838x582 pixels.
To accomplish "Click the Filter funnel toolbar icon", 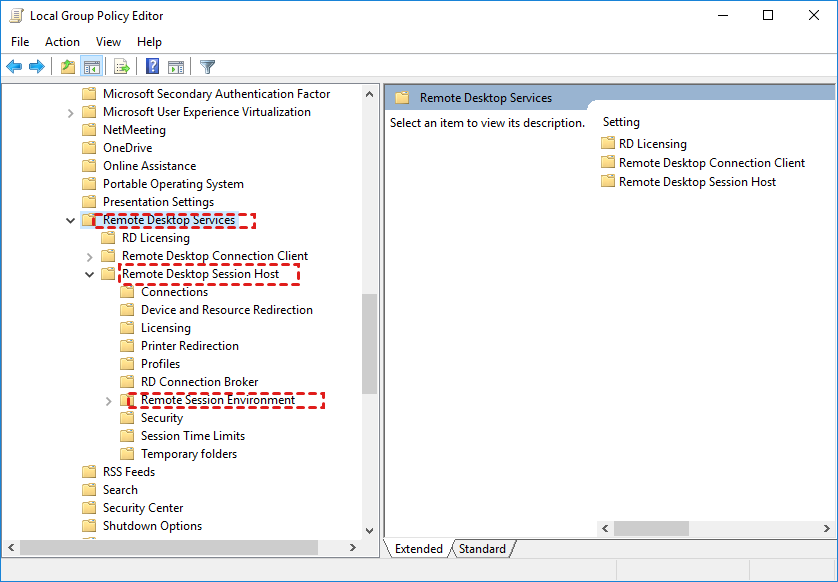I will pos(207,67).
